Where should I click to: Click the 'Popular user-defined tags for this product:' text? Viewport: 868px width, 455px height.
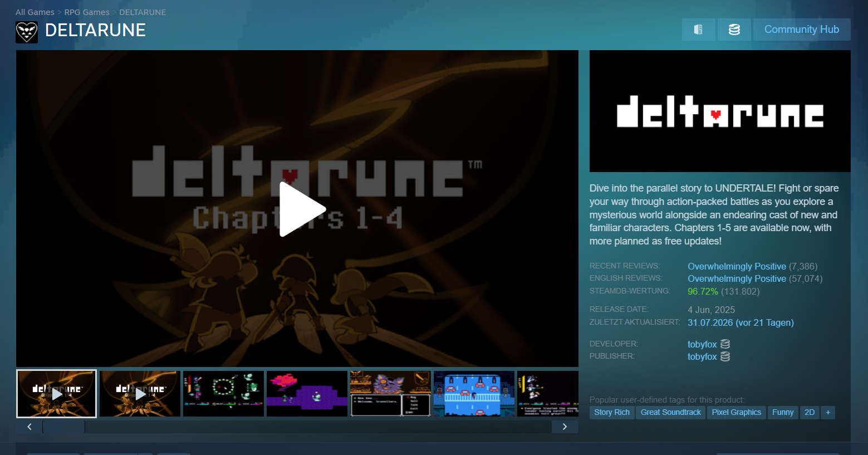coord(667,399)
